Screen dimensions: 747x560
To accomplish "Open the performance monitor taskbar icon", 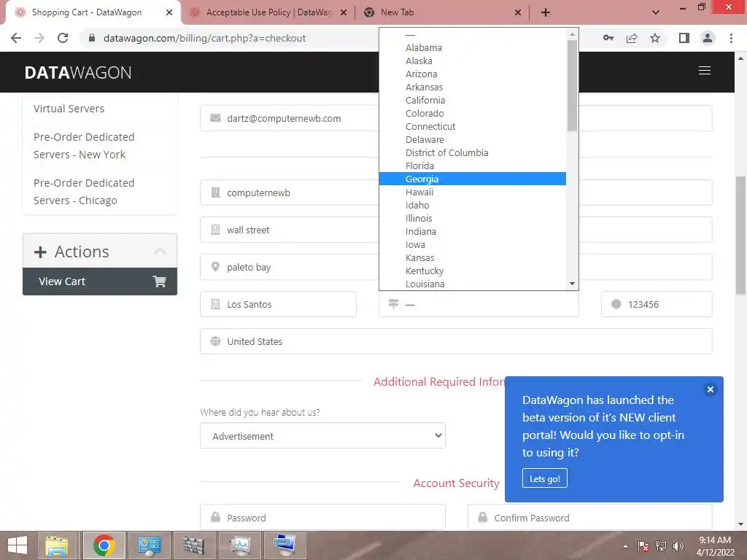I will (x=239, y=545).
